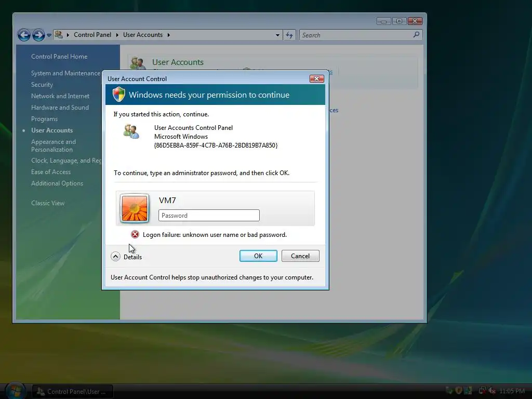532x399 pixels.
Task: Click the User Account Control title bar text
Action: click(x=137, y=79)
